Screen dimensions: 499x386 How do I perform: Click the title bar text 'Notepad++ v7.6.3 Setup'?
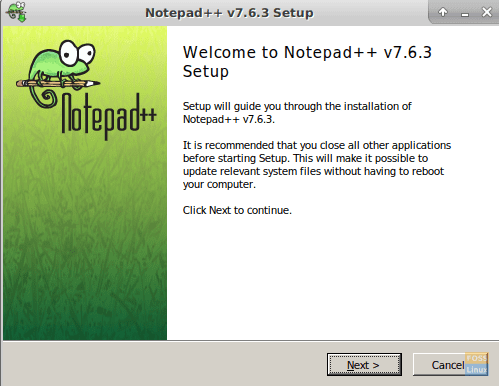pyautogui.click(x=229, y=13)
